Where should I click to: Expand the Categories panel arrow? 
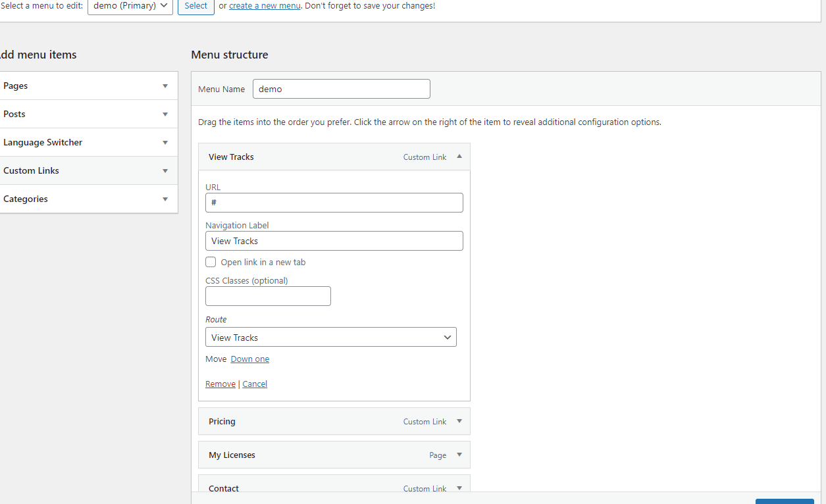point(165,199)
